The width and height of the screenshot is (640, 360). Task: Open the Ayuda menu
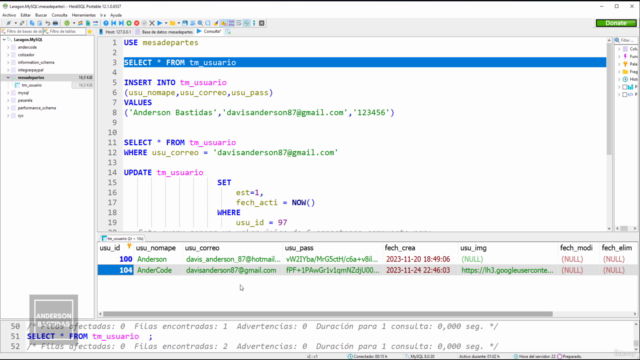click(x=116, y=15)
